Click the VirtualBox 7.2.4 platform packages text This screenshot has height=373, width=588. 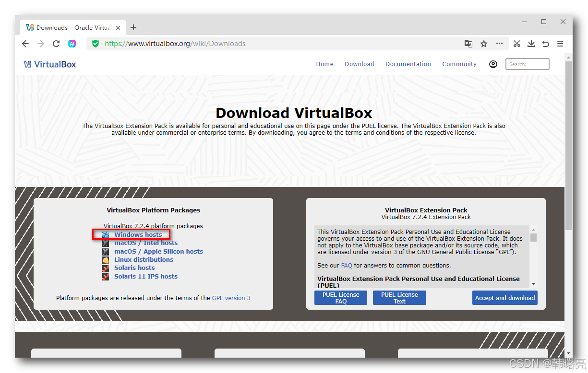click(x=153, y=226)
